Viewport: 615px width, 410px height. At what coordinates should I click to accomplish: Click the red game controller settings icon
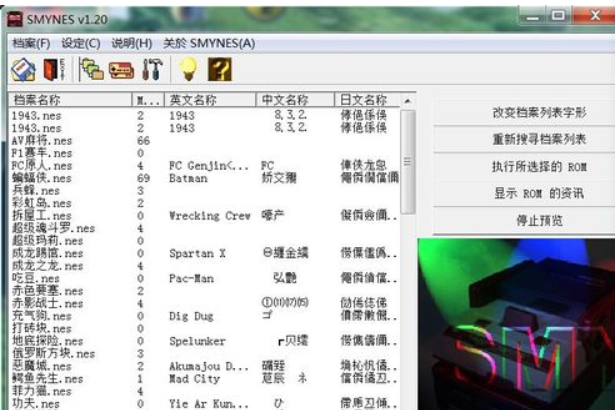[x=121, y=70]
